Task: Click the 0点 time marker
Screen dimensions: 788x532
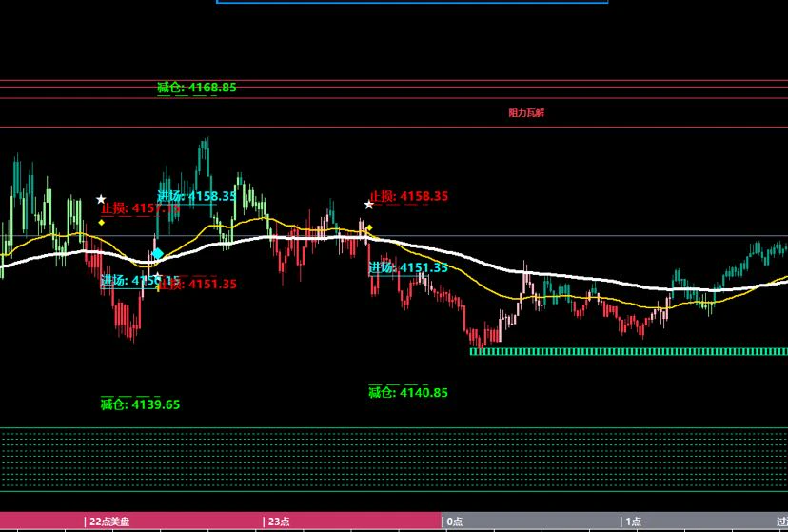Action: (452, 522)
